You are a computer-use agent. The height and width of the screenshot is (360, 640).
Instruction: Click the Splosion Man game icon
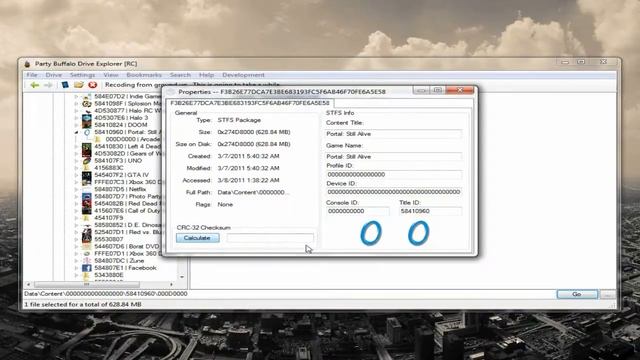coord(87,104)
